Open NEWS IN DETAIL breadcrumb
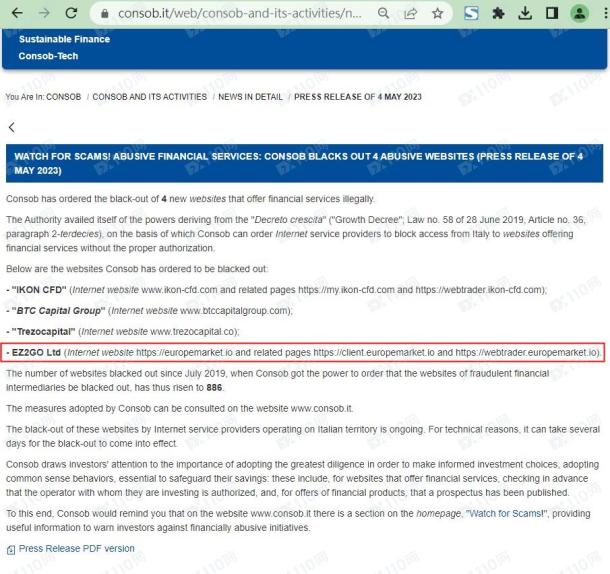 pyautogui.click(x=250, y=97)
